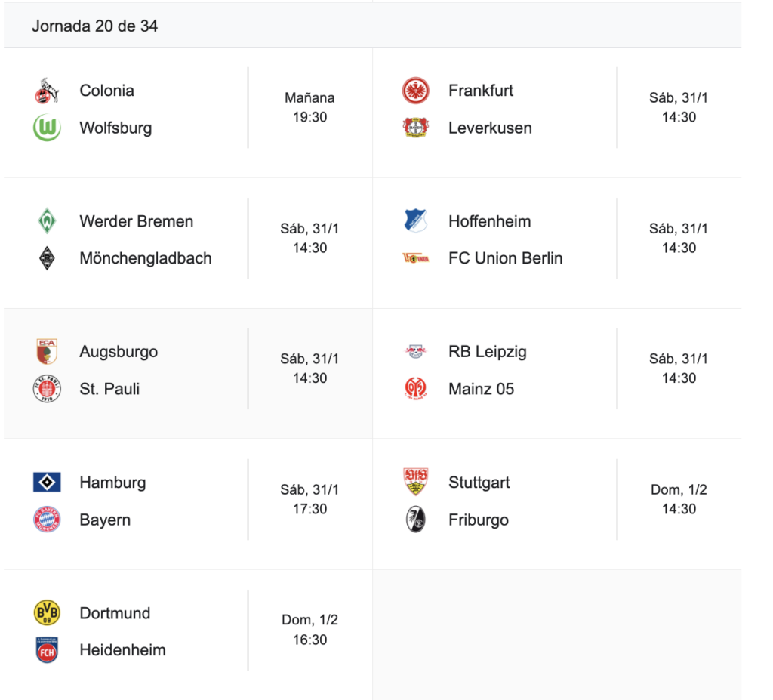Open Colonia vs Wolfsburg match time Mañana 19:30
This screenshot has width=773, height=700.
click(310, 107)
